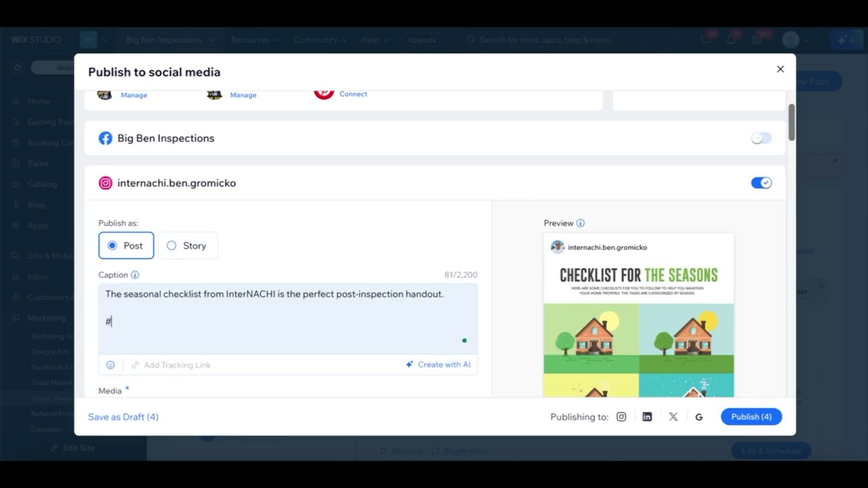
Task: Click the profile avatar in the Instagram preview
Action: tap(557, 247)
